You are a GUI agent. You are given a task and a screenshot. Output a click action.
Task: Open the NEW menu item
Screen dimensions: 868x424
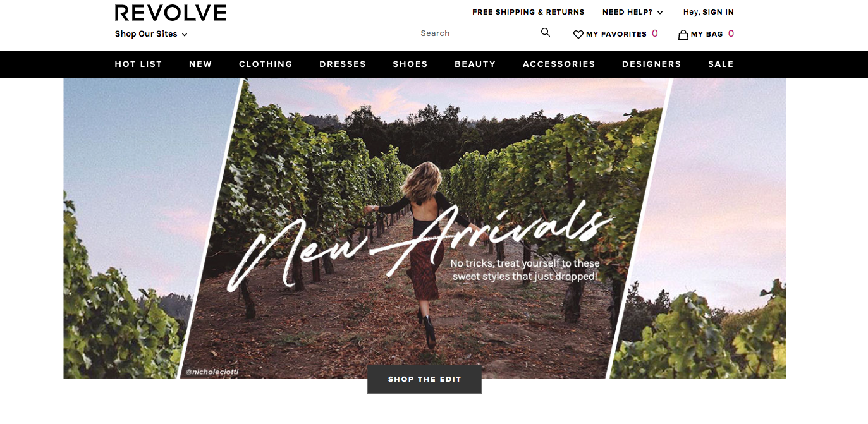coord(200,64)
